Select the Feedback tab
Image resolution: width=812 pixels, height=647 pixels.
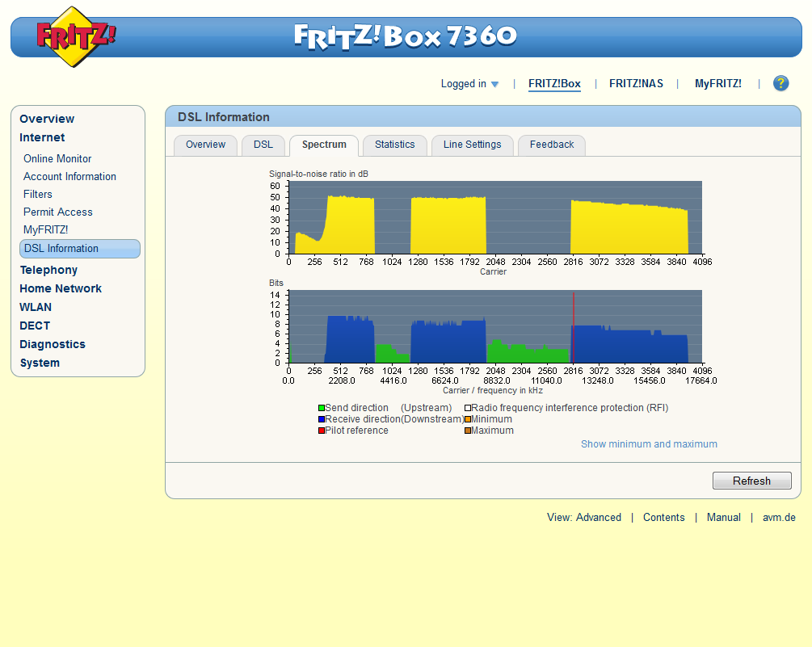[551, 145]
